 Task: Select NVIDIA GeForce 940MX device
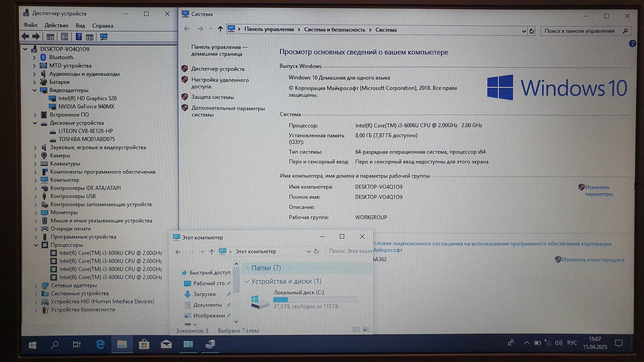coord(86,107)
